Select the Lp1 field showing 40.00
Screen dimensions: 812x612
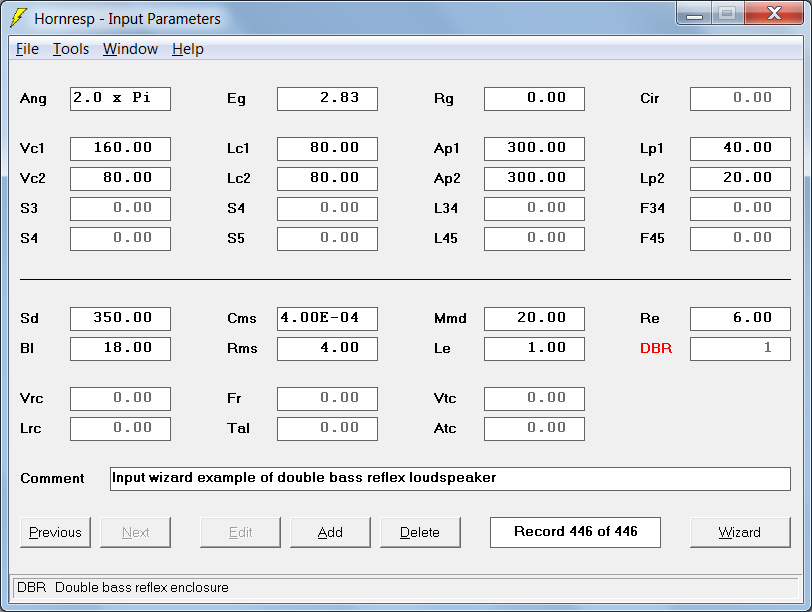point(740,149)
